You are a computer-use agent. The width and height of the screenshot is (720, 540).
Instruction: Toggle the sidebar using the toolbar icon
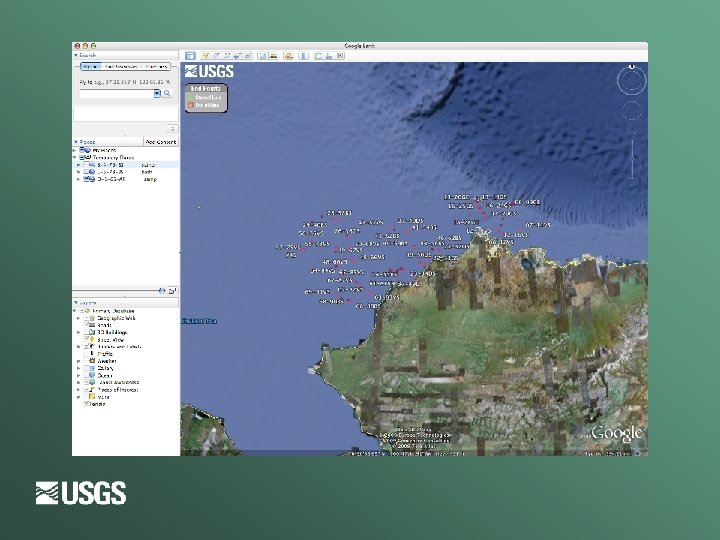pyautogui.click(x=189, y=55)
